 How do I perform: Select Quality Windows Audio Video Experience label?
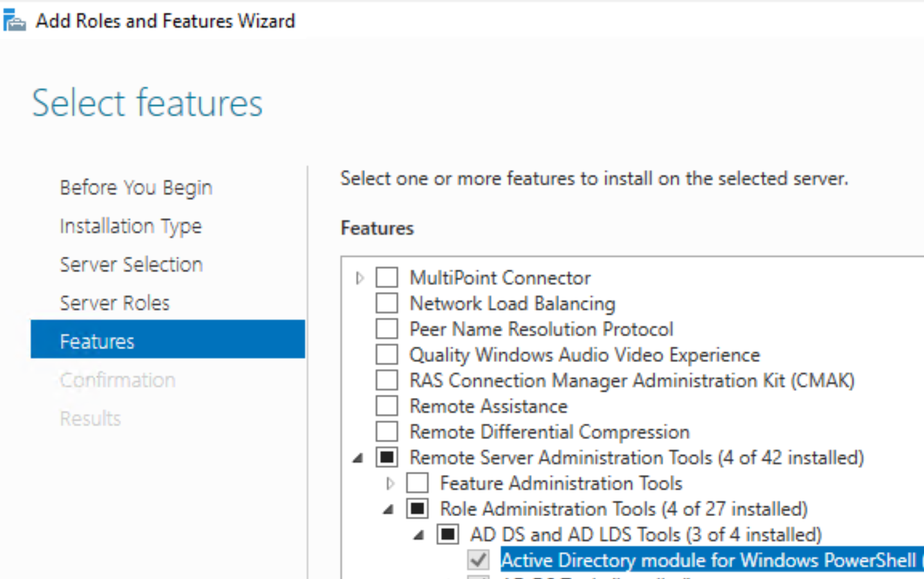tap(585, 355)
